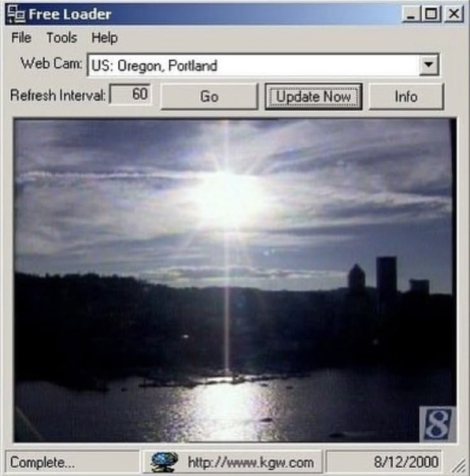This screenshot has height=476, width=470.
Task: Close the Free Loader window
Action: tap(453, 14)
